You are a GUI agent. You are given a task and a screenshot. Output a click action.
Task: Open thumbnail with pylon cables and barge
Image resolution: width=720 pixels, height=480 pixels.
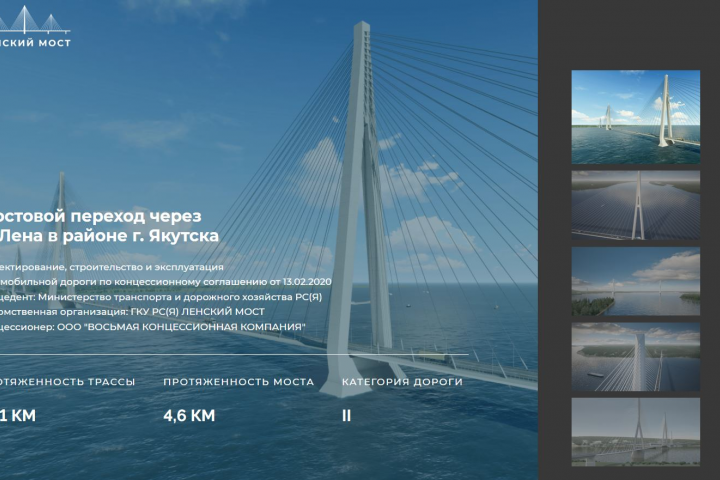pos(636,357)
